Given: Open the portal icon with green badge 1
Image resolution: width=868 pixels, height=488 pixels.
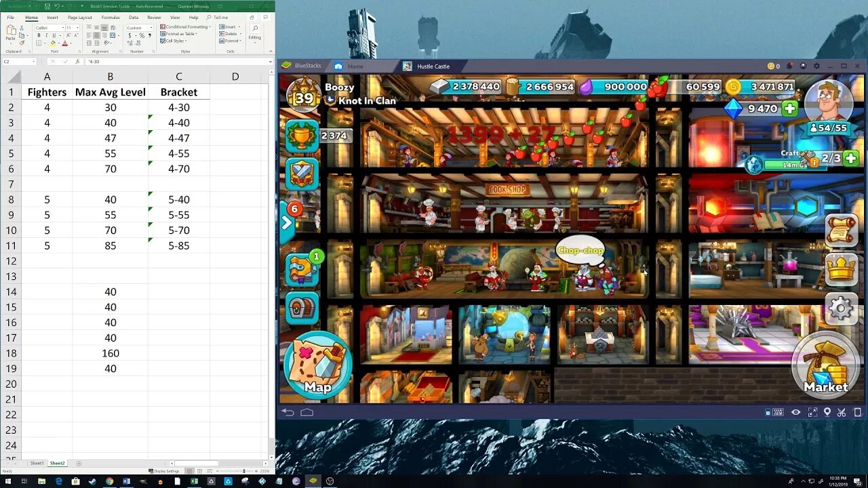Looking at the screenshot, I should coord(302,269).
